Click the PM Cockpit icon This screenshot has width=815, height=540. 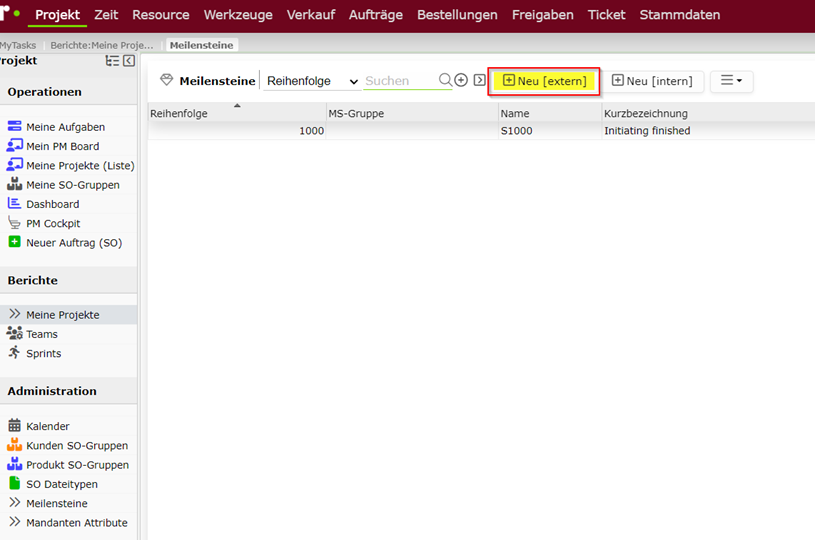(15, 222)
